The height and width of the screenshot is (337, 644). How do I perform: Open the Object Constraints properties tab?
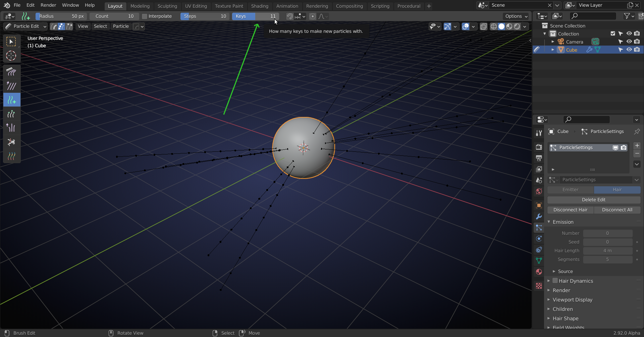click(x=539, y=250)
